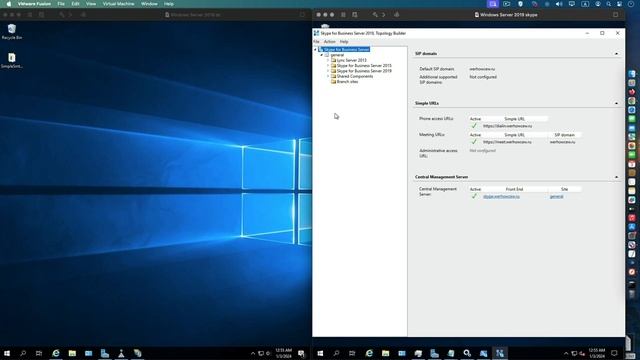Click the meet Simple URL entry

(507, 142)
